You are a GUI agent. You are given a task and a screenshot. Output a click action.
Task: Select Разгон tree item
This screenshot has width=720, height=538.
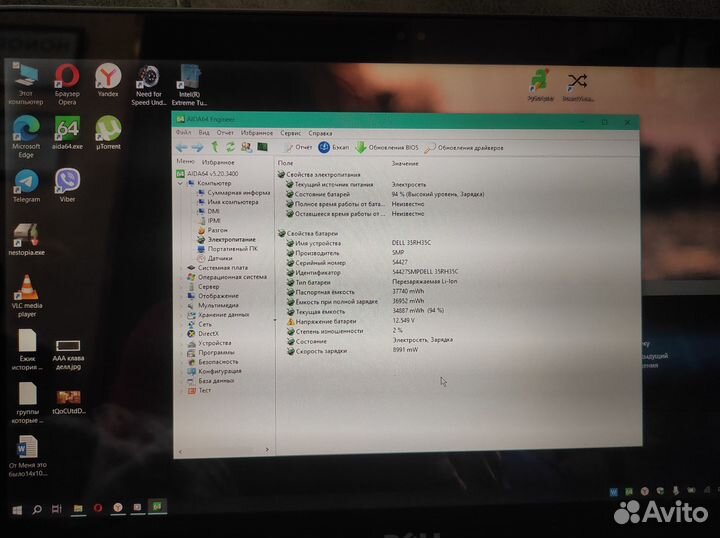click(213, 230)
